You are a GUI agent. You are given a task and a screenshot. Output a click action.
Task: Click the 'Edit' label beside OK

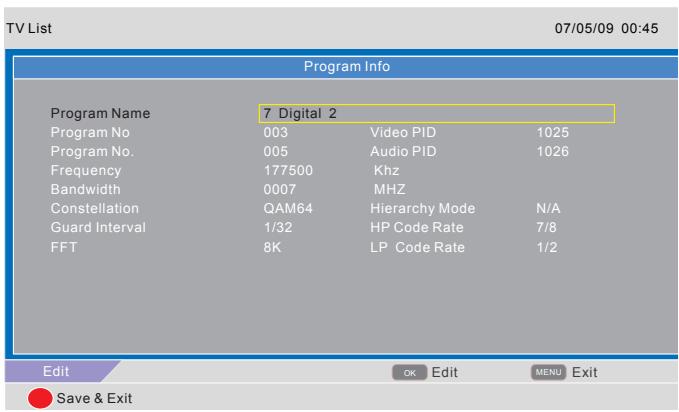click(445, 373)
